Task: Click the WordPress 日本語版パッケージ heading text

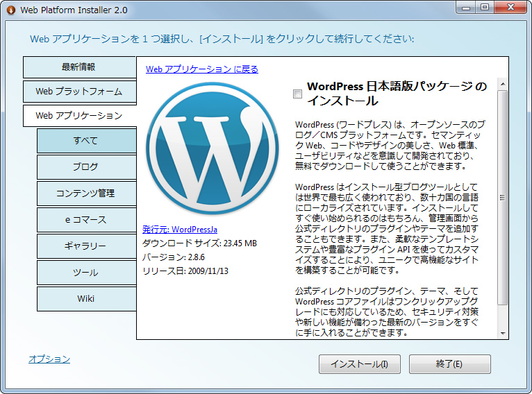Action: pos(397,94)
